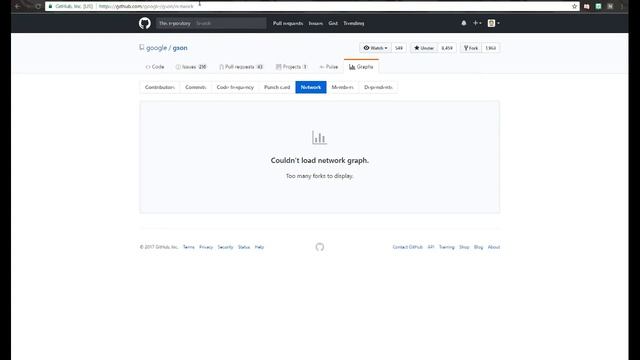Open the user avatar menu
Screen dimensions: 640x360
click(x=493, y=23)
